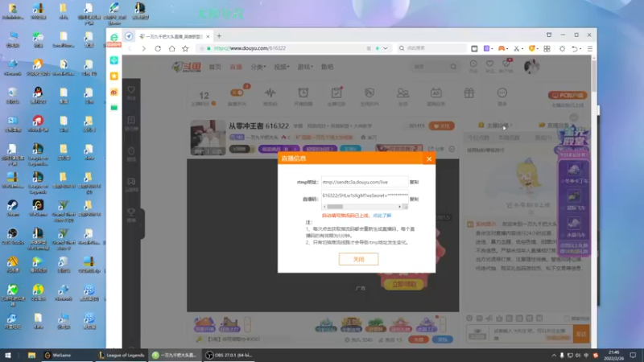Open the browser hamburger menu
The height and width of the screenshot is (362, 644).
click(590, 48)
